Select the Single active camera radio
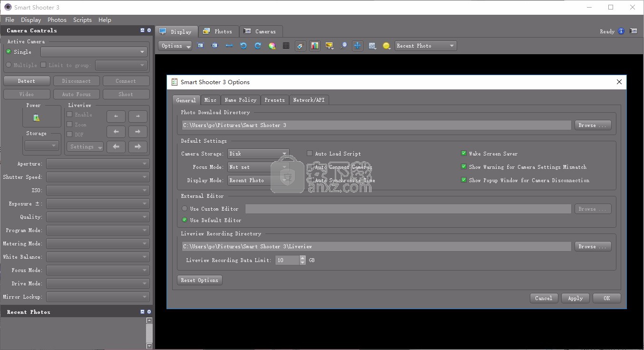The height and width of the screenshot is (350, 644). [x=9, y=52]
